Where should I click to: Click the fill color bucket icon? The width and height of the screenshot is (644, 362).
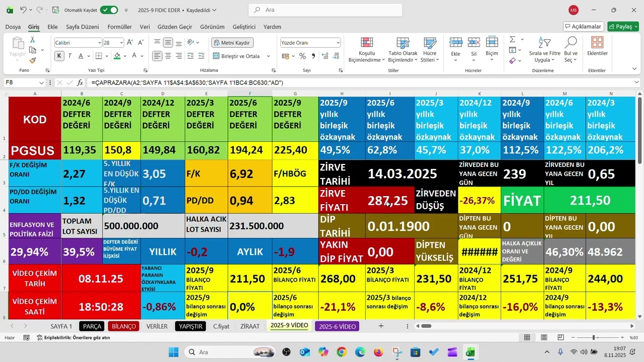[x=117, y=56]
